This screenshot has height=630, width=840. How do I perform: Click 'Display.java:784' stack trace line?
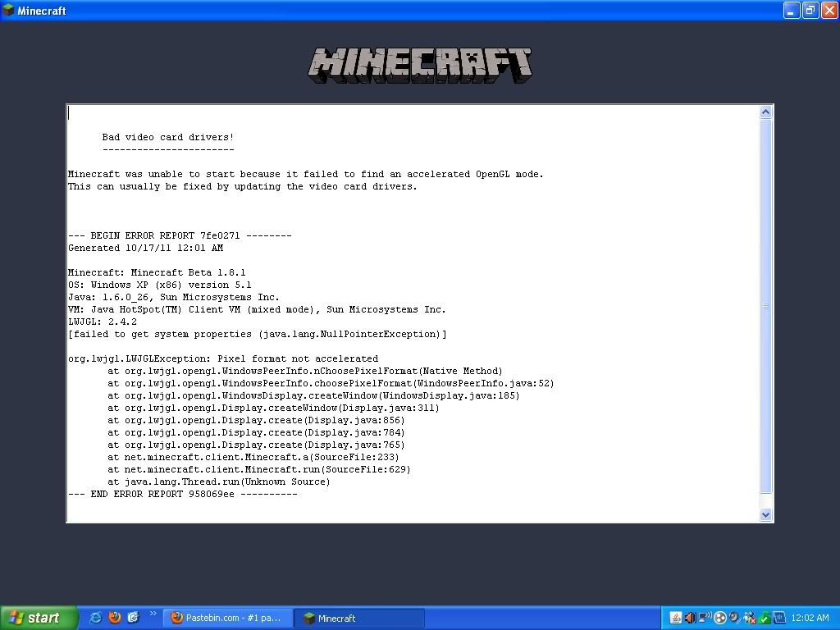pyautogui.click(x=256, y=433)
